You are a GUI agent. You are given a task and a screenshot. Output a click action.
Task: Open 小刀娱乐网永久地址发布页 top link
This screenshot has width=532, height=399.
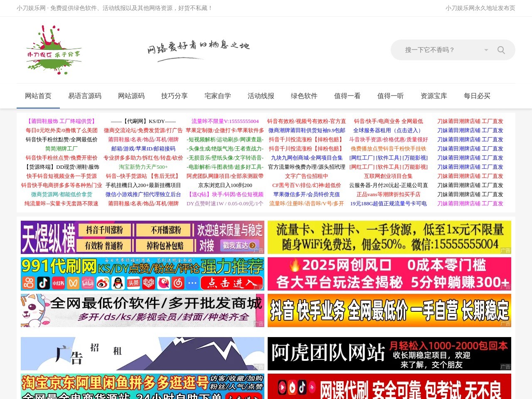pos(480,8)
